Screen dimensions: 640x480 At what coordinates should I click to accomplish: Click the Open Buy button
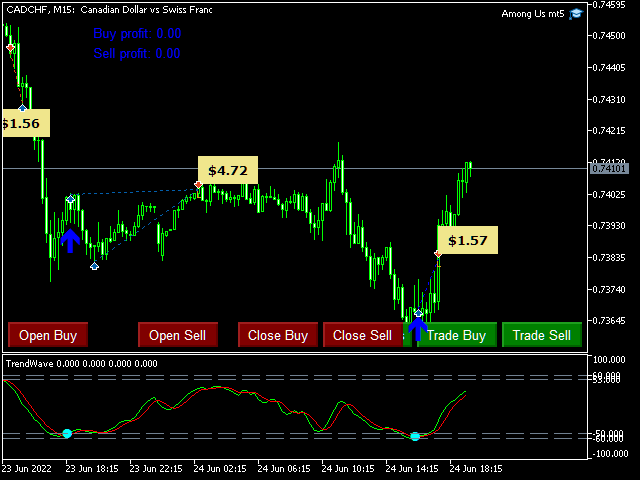coord(48,335)
